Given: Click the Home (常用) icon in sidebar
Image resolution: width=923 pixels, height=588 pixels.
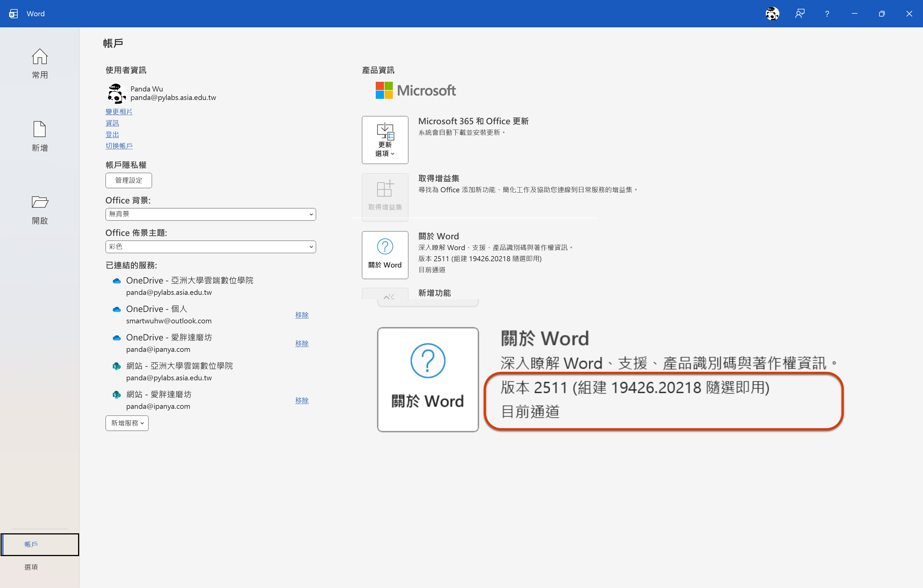Looking at the screenshot, I should [x=40, y=57].
